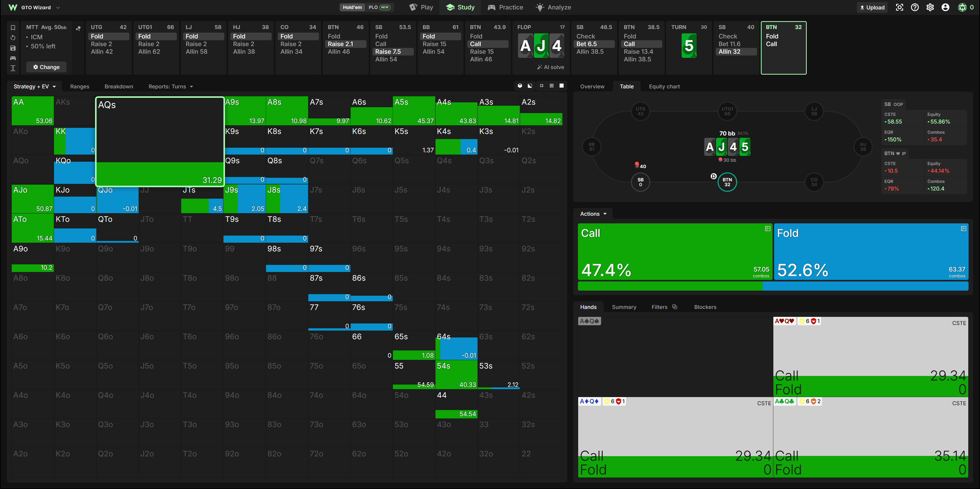The image size is (980, 489).
Task: Click the filter copy icon next to Filters
Action: click(x=675, y=307)
